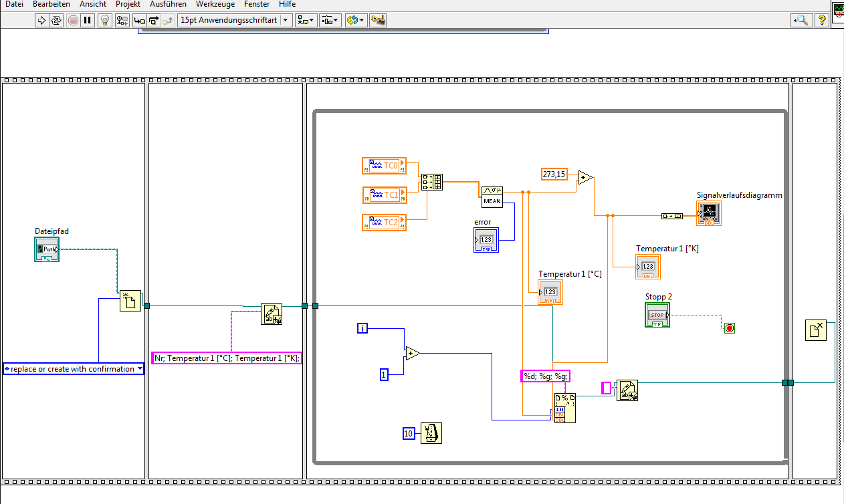Select the Open/Create/Replace File node

pyautogui.click(x=130, y=301)
